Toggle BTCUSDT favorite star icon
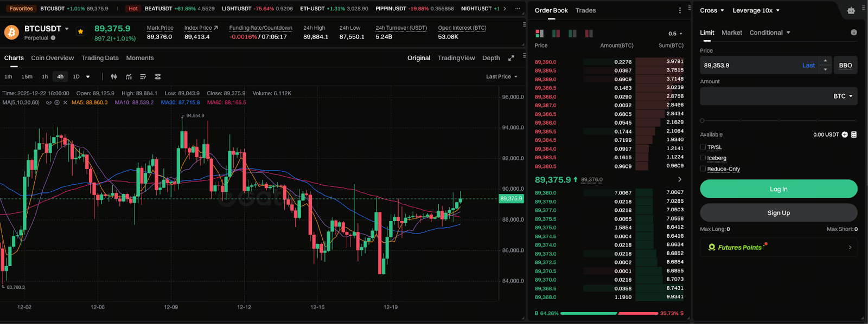868x324 pixels. point(80,32)
